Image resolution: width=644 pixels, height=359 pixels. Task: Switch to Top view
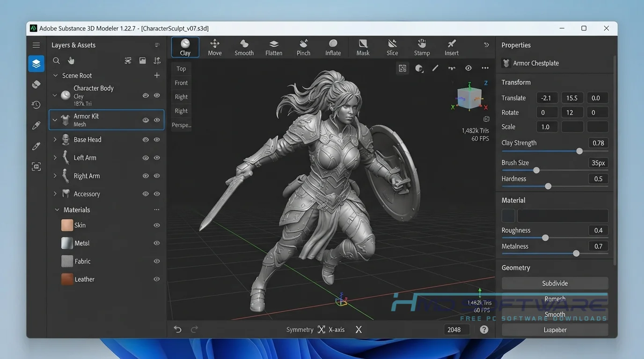point(182,69)
